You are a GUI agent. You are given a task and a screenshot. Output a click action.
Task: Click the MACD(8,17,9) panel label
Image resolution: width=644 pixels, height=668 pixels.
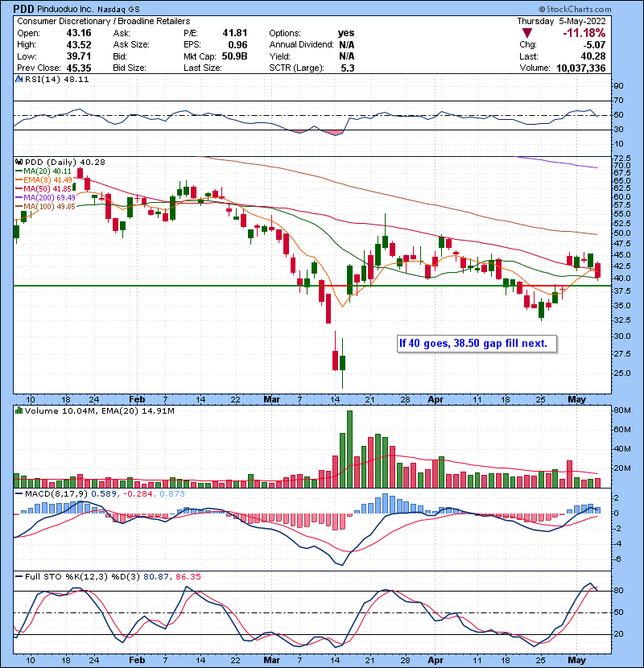(56, 494)
